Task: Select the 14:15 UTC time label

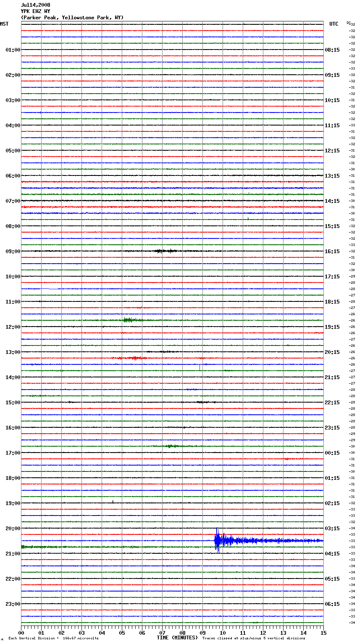Action: click(332, 201)
